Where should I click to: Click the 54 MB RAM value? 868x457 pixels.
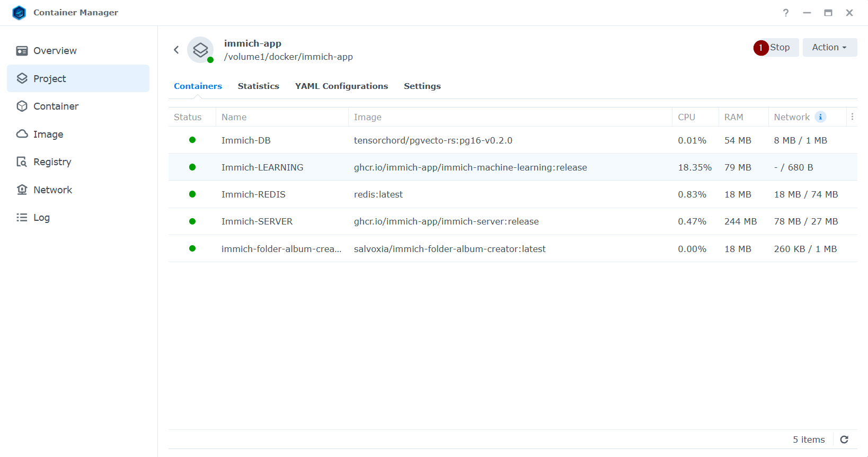coord(738,140)
